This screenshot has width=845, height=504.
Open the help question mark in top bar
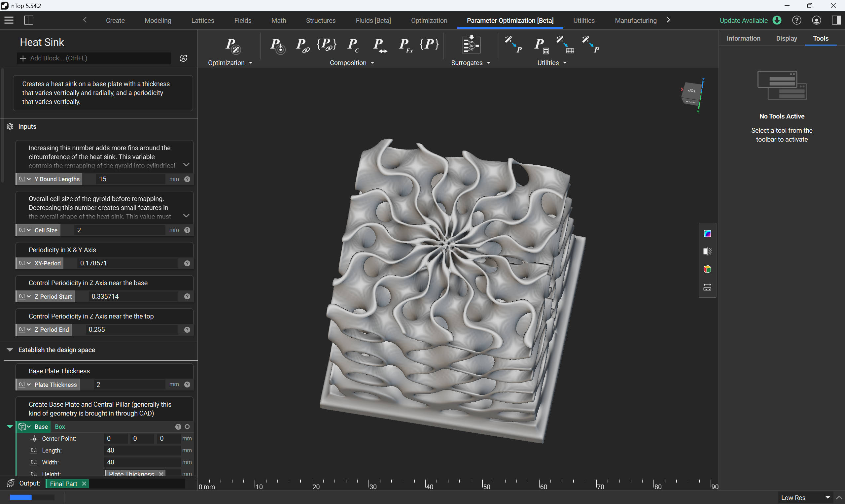pyautogui.click(x=796, y=20)
